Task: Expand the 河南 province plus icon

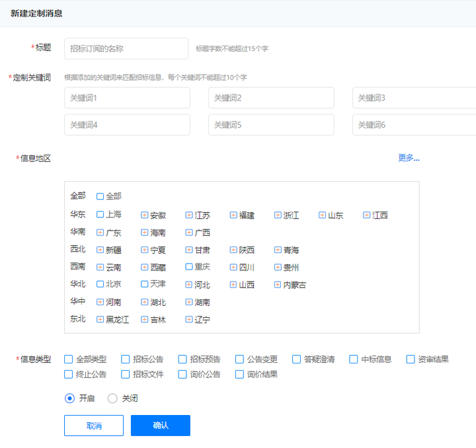Action: [100, 302]
